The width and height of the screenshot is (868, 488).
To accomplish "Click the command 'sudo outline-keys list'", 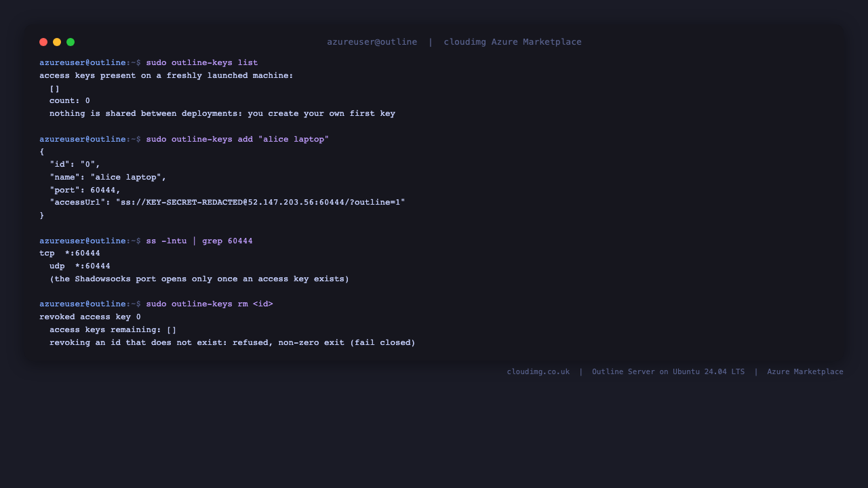I will tap(202, 62).
